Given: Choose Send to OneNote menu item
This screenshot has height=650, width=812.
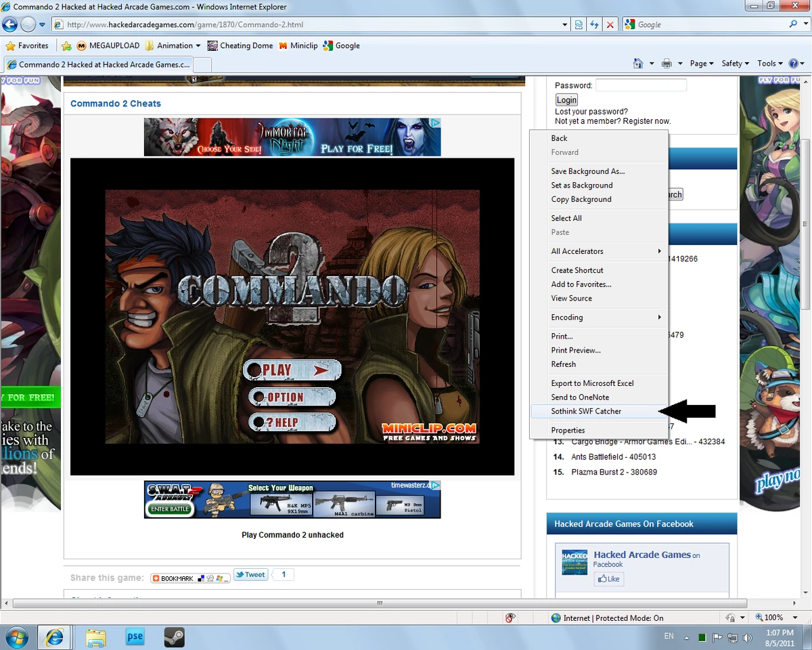Looking at the screenshot, I should pyautogui.click(x=599, y=397).
